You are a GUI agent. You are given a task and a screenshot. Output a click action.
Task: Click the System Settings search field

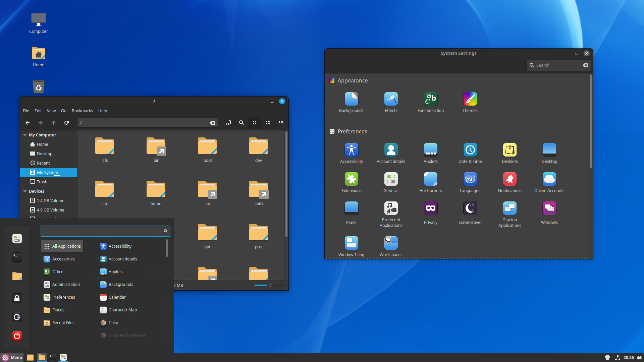click(557, 65)
